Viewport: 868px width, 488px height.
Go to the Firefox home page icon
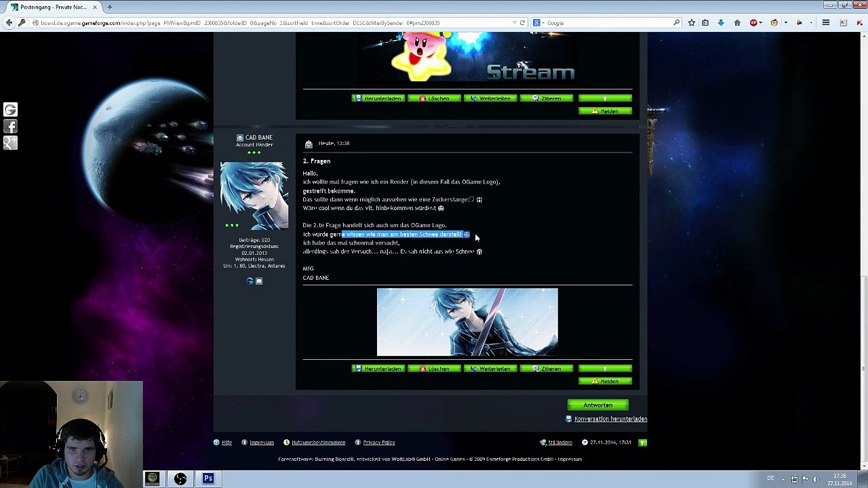pyautogui.click(x=737, y=22)
